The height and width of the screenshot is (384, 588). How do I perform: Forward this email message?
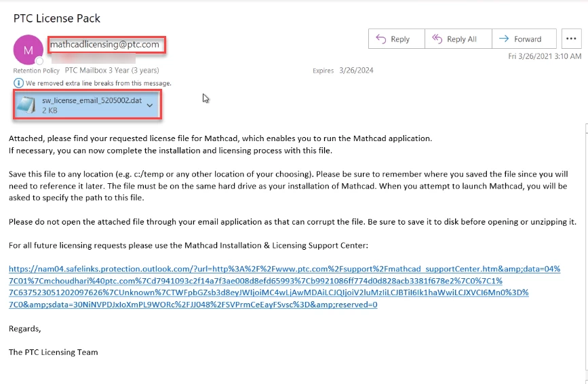[524, 39]
